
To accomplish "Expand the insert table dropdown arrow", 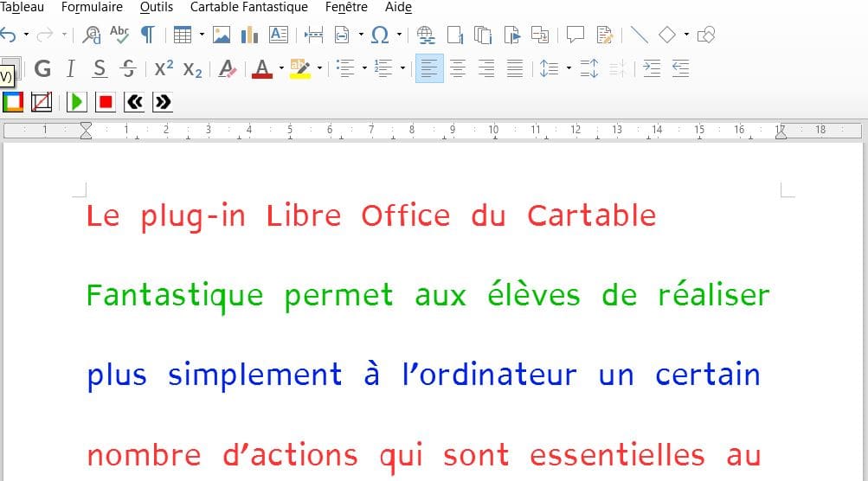I will coord(202,35).
